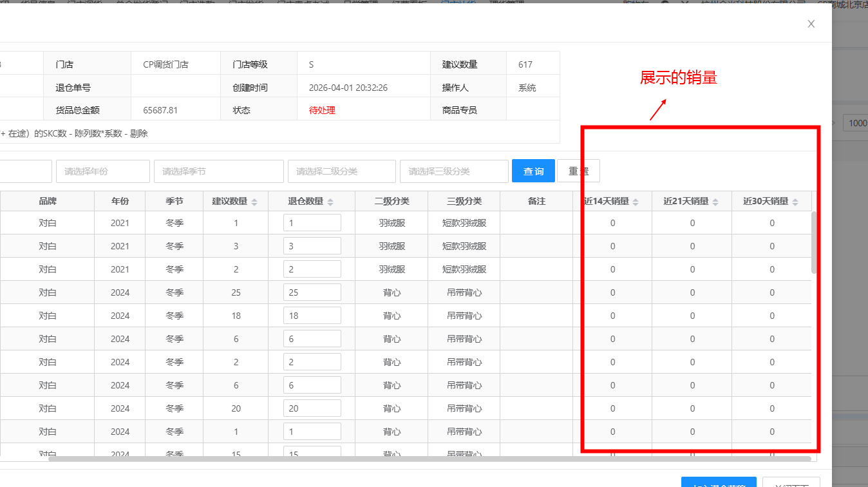Open the 请选择二级分类 dropdown
Image resolution: width=868 pixels, height=487 pixels.
pos(341,171)
